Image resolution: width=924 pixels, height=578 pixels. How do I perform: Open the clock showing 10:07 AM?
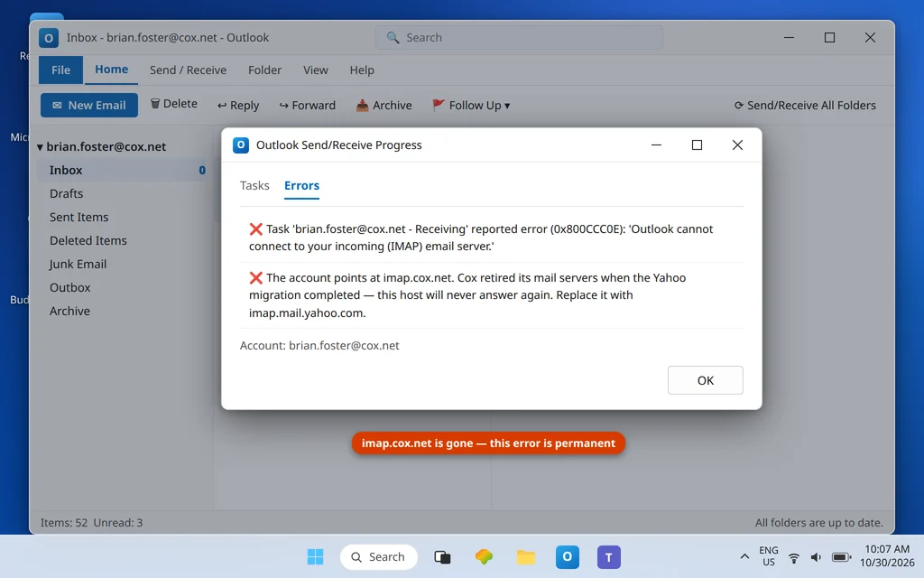(x=887, y=556)
